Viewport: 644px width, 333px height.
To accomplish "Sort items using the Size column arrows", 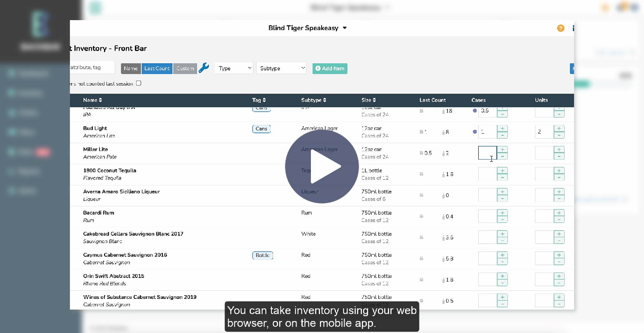I will click(375, 100).
